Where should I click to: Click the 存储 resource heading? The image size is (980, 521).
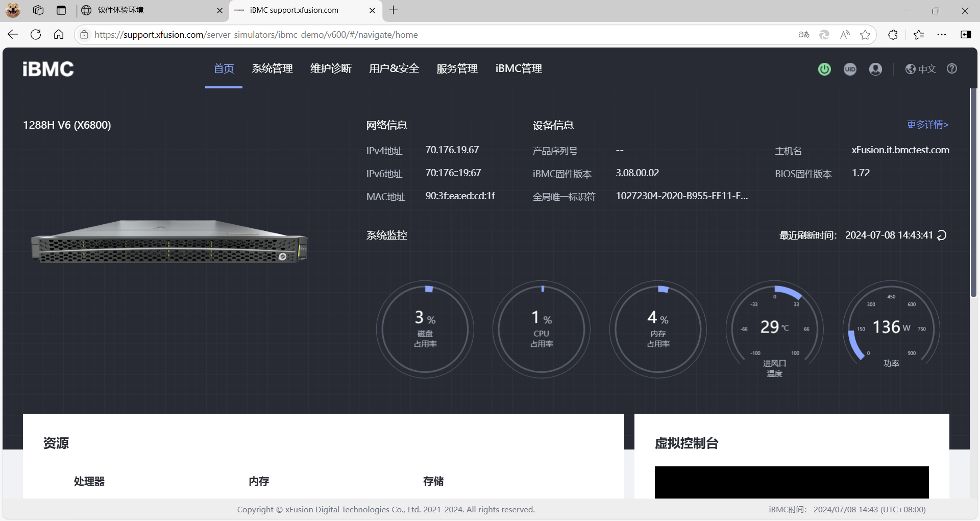pos(433,481)
